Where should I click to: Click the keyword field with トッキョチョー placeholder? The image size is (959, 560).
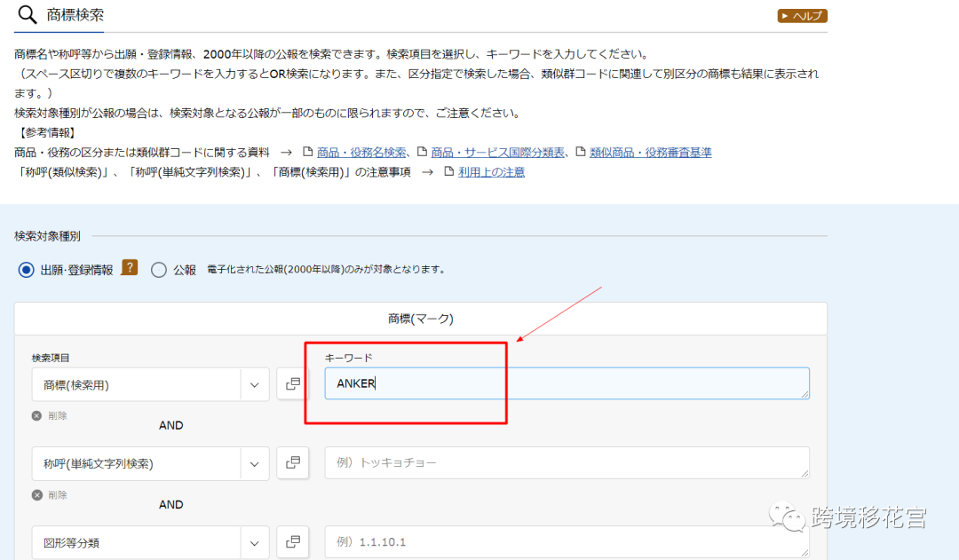[x=567, y=462]
